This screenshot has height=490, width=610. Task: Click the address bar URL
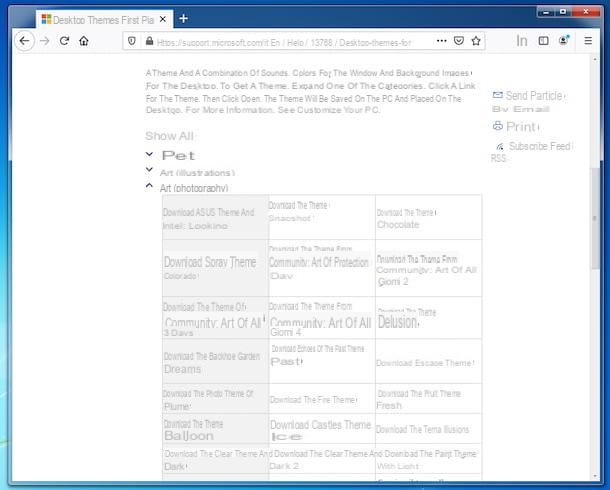[x=284, y=42]
